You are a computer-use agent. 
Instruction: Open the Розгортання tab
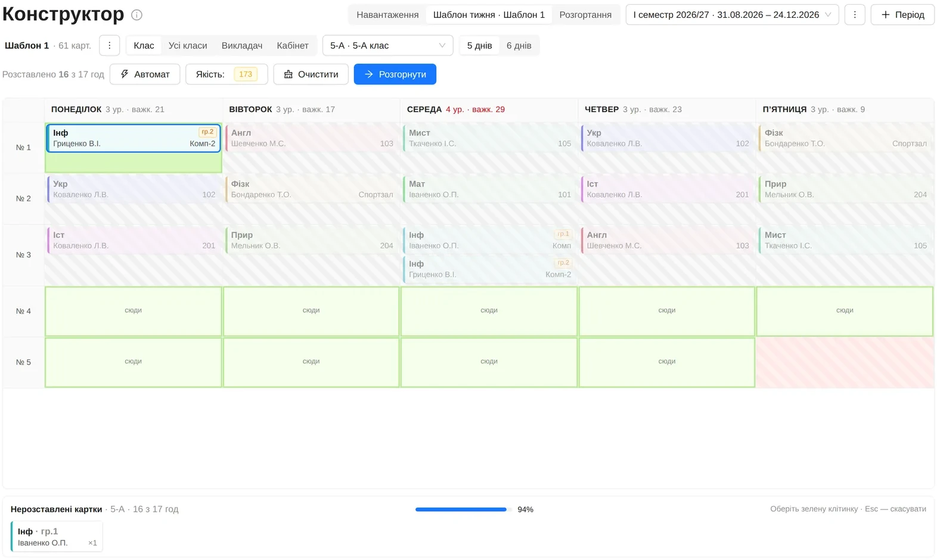tap(585, 15)
